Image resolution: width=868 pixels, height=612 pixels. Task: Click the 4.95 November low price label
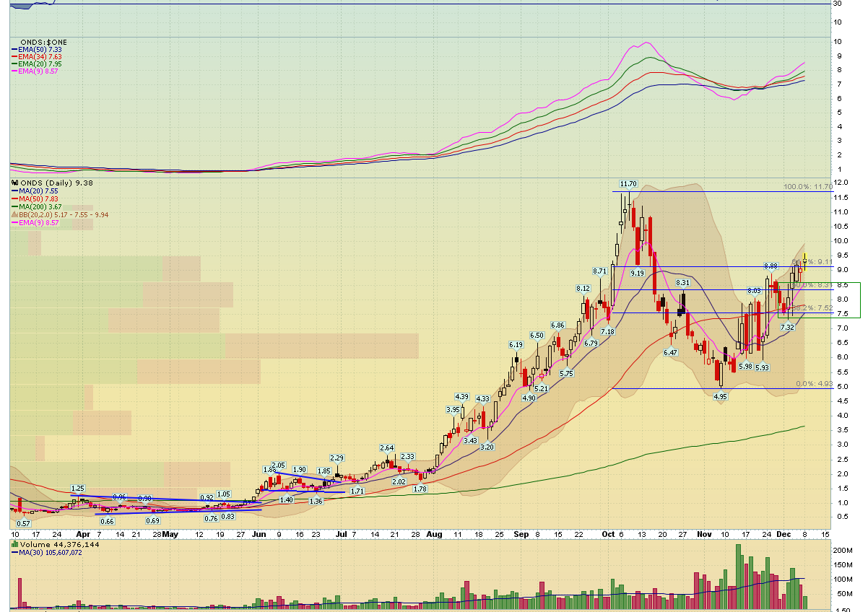click(720, 397)
